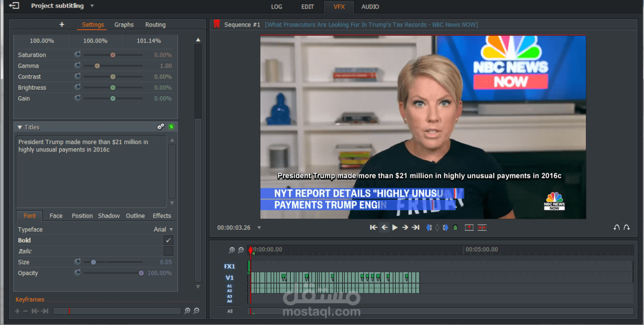Toggle the All tracks button
This screenshot has height=325, width=644.
coord(230,311)
